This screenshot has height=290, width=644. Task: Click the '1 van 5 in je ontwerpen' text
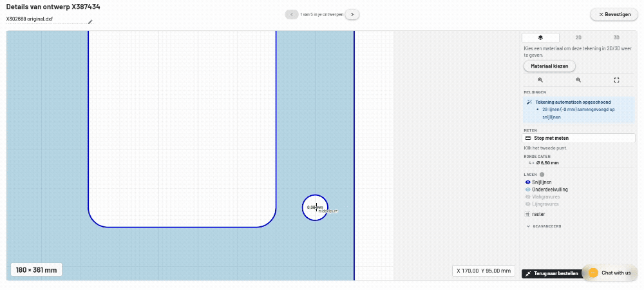click(322, 14)
